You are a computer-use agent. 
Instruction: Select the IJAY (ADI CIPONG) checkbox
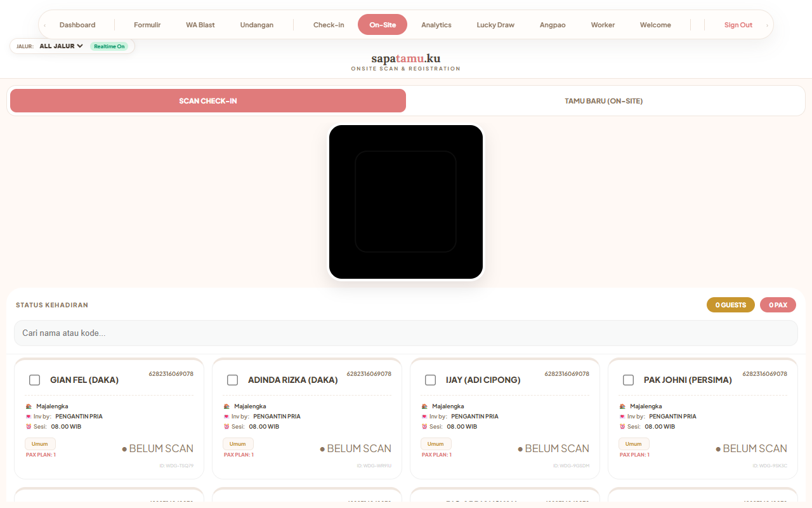(431, 380)
